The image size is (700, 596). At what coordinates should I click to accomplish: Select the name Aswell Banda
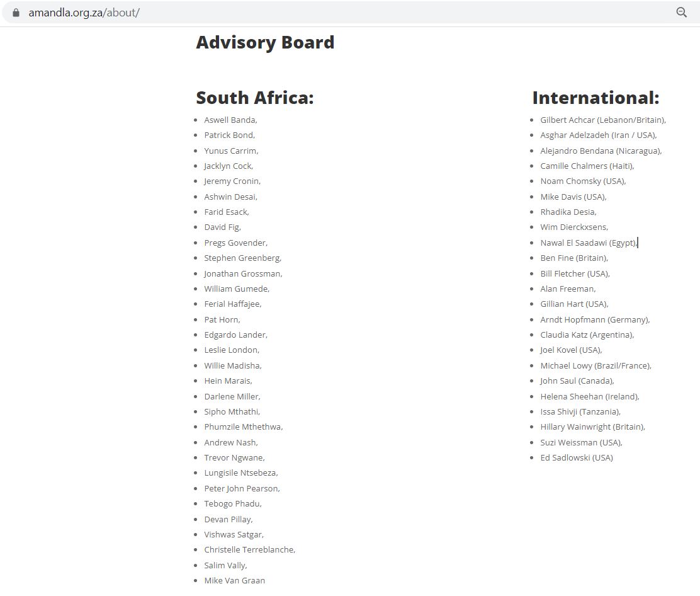click(230, 120)
